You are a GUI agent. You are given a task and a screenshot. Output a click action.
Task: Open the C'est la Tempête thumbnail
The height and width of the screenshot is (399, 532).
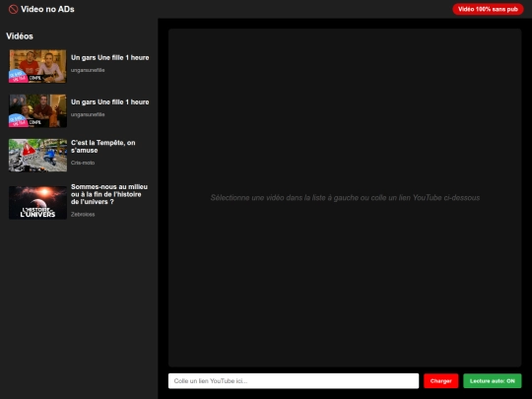(37, 155)
